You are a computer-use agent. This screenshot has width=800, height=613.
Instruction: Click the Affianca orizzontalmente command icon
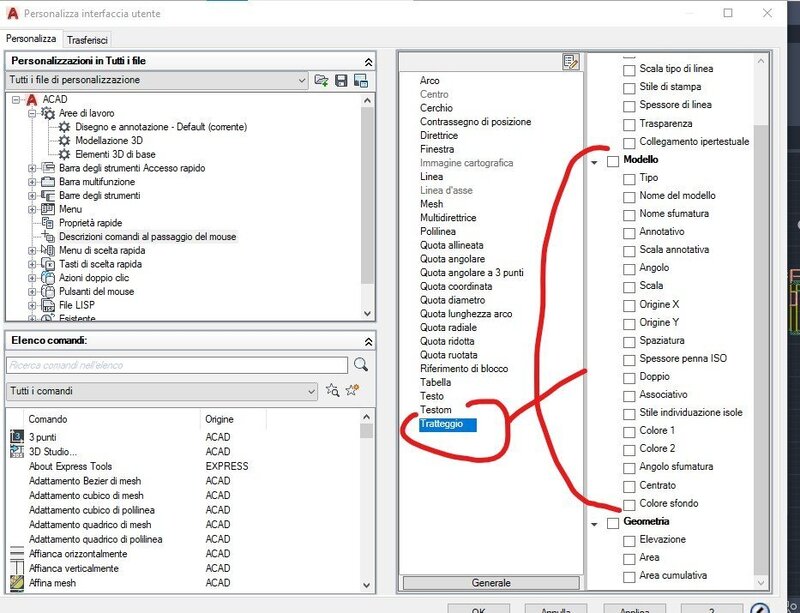pos(17,553)
